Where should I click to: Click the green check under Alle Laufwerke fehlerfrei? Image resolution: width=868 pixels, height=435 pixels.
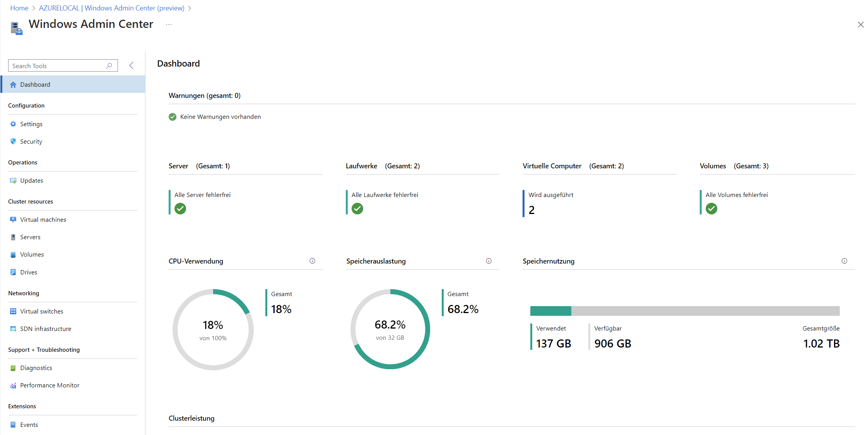[x=357, y=209]
